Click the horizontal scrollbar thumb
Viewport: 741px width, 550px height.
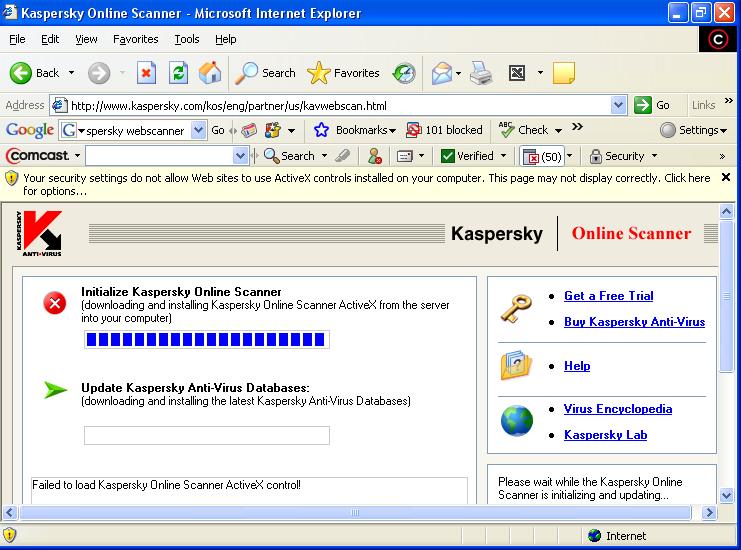(x=355, y=512)
